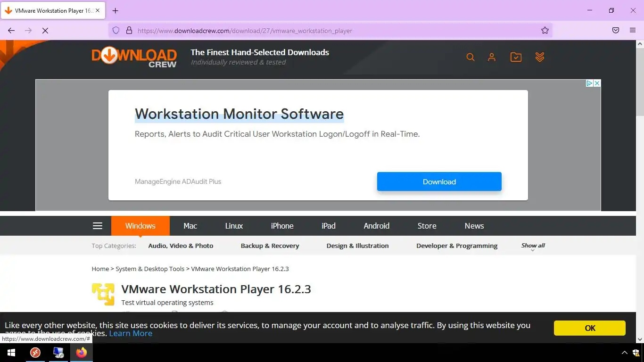Click the red remote desktop taskbar icon
This screenshot has width=644, height=362.
click(x=35, y=353)
